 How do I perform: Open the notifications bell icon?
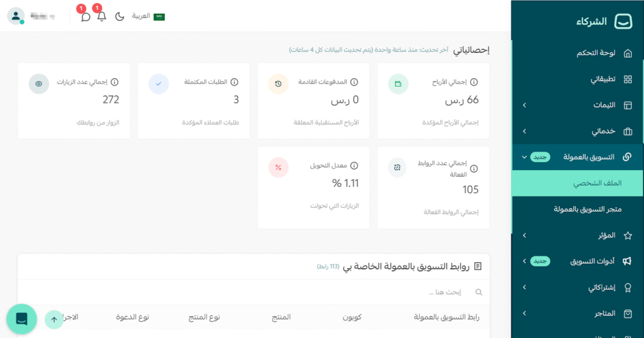(101, 16)
